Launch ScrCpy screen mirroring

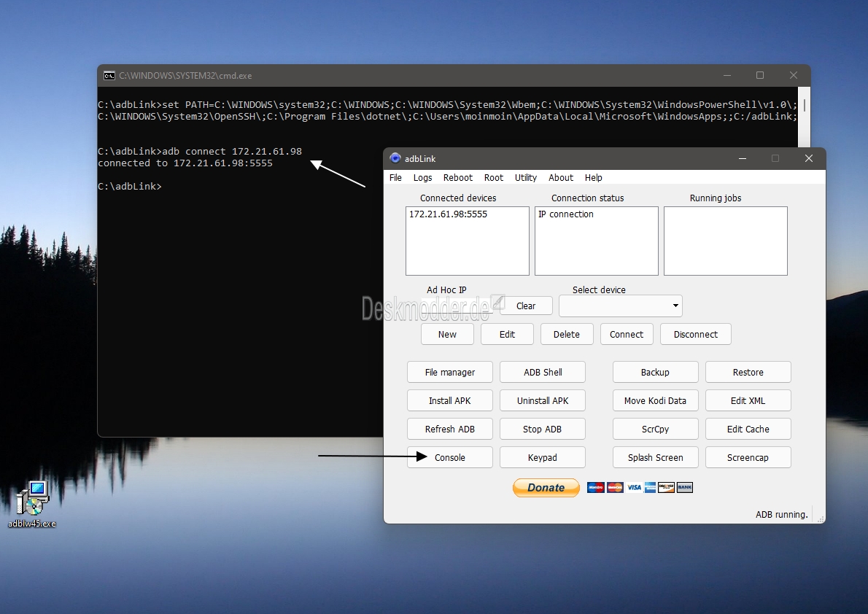tap(656, 429)
